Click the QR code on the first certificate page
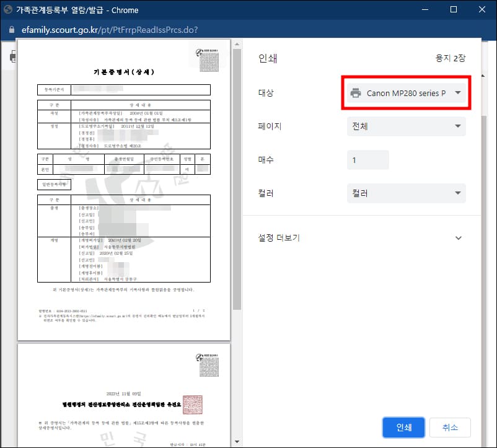This screenshot has height=448, width=497. pyautogui.click(x=208, y=61)
